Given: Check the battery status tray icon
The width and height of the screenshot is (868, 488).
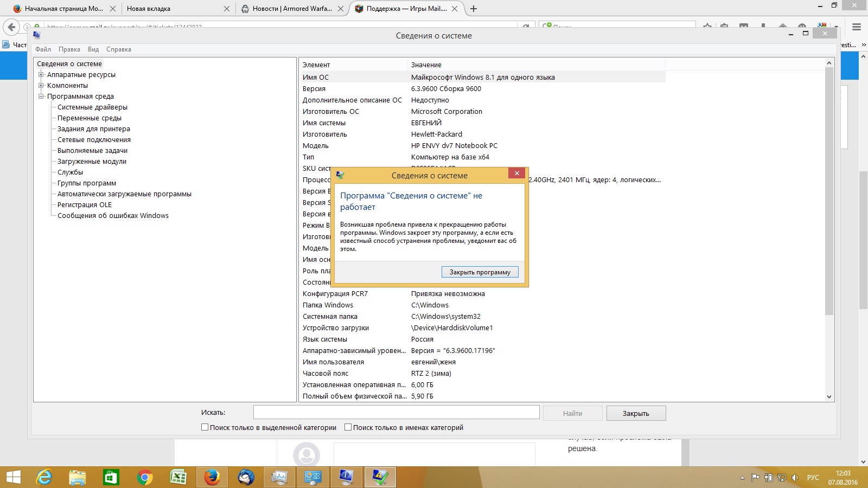Looking at the screenshot, I should click(768, 478).
